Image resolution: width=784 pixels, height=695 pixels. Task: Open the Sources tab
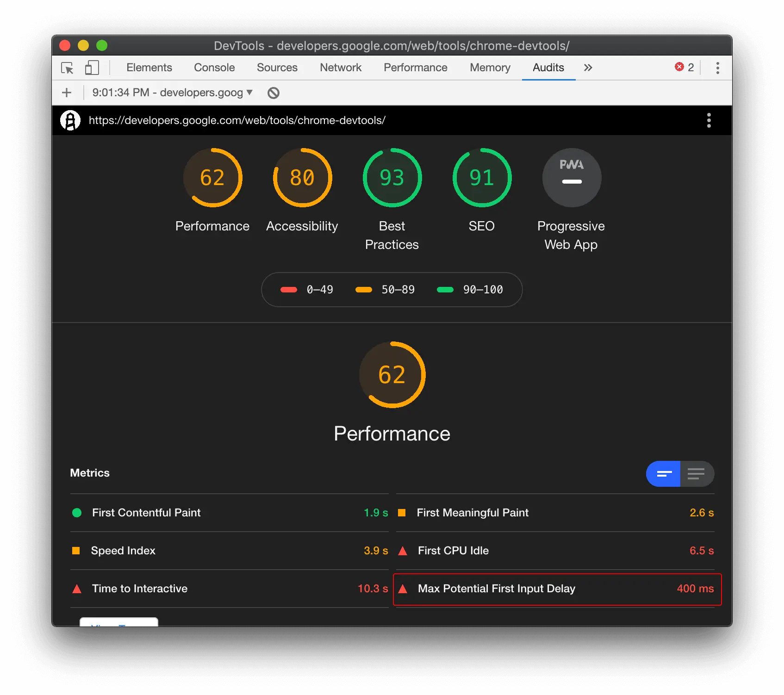[x=277, y=68]
